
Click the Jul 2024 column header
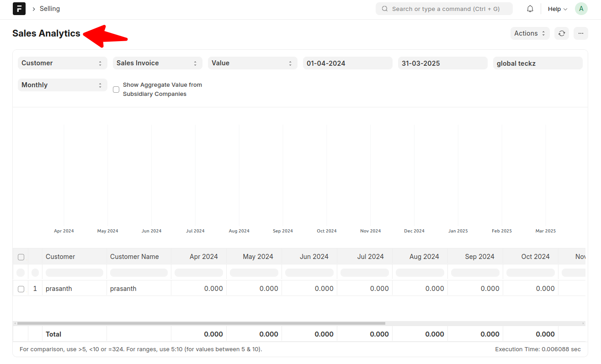(365, 257)
